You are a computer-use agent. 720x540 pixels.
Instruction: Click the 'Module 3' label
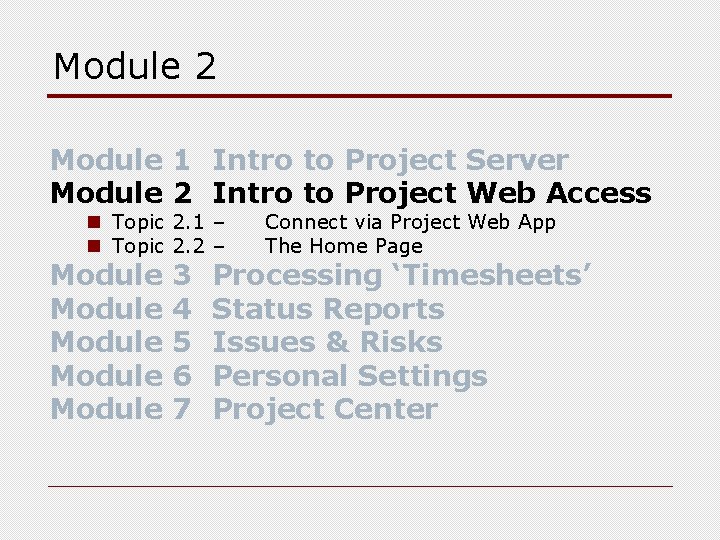pyautogui.click(x=120, y=275)
